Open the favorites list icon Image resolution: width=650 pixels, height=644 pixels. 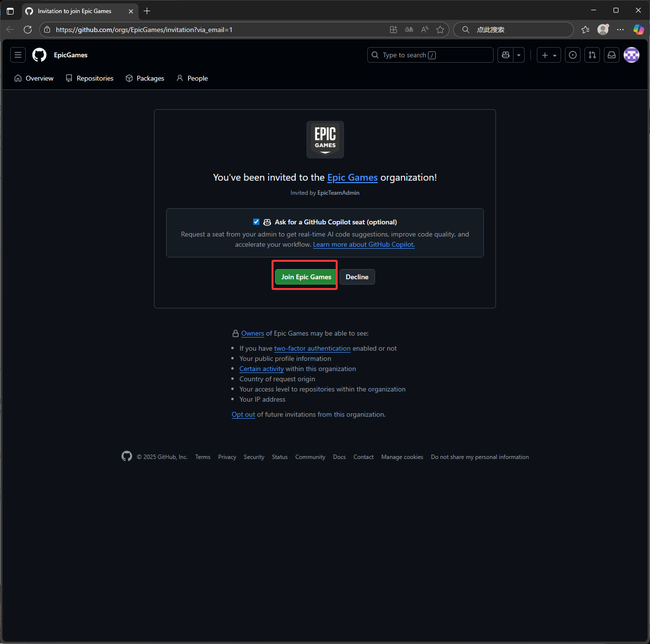585,30
